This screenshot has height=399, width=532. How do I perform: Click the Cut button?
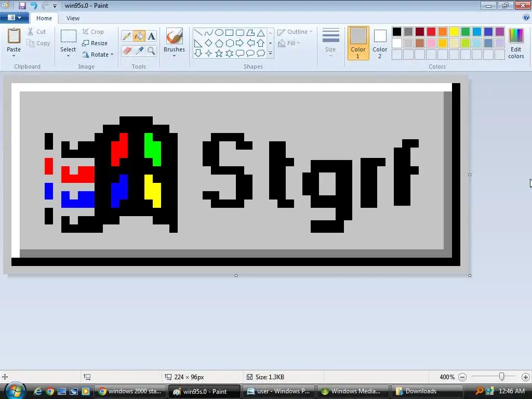tap(37, 32)
